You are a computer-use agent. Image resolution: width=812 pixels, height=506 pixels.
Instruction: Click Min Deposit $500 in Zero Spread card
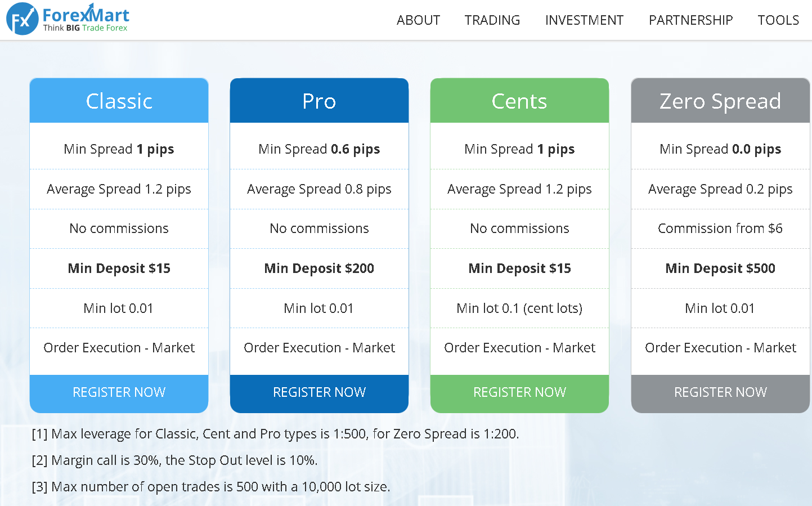coord(720,268)
